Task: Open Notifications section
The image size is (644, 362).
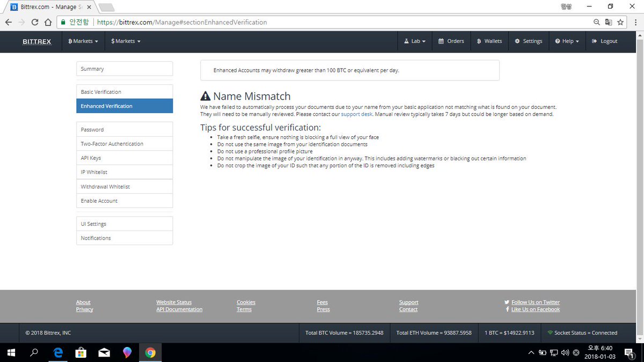Action: coord(125,238)
